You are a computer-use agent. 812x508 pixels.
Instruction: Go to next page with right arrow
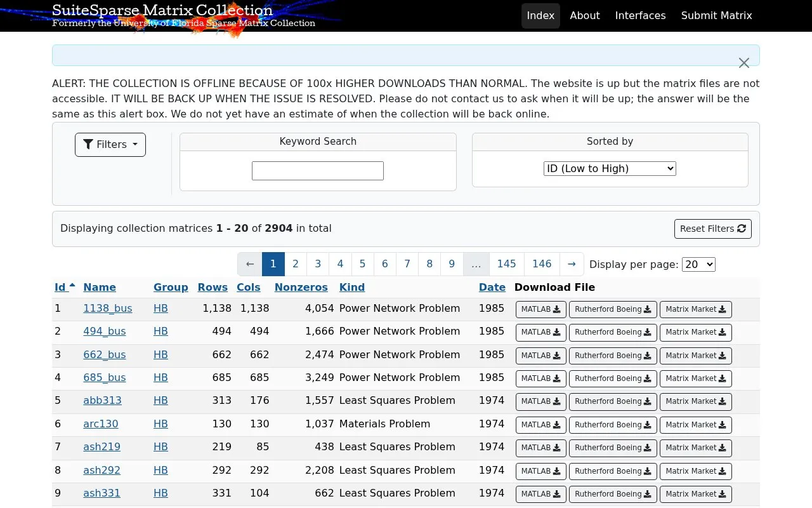(x=572, y=264)
